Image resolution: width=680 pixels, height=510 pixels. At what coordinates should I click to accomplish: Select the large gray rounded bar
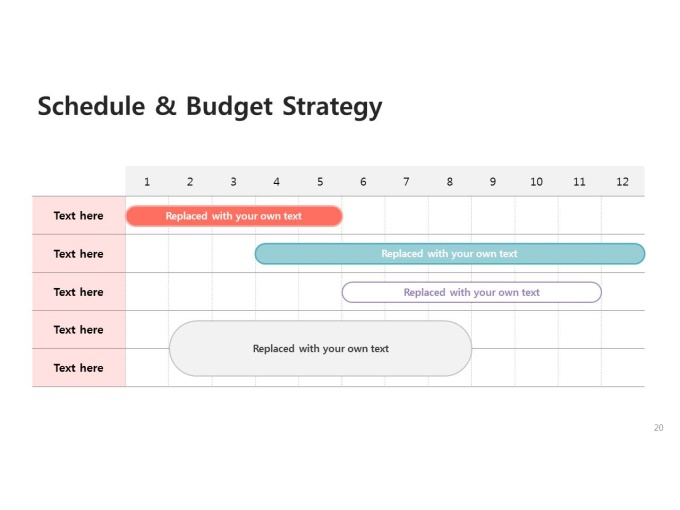320,349
